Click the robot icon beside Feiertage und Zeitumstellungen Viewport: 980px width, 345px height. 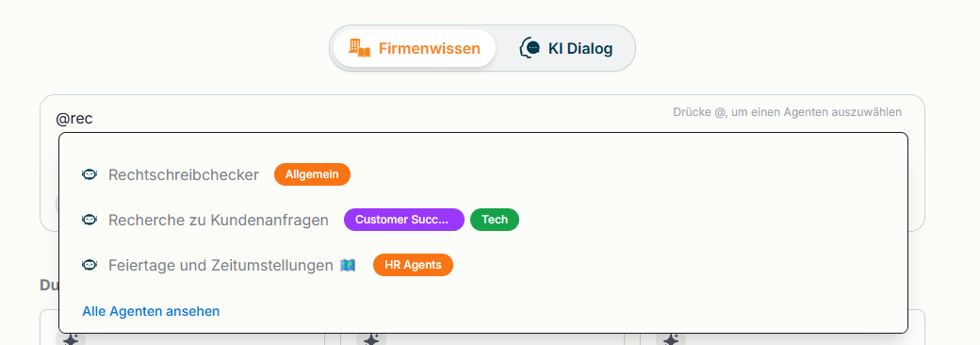(90, 265)
